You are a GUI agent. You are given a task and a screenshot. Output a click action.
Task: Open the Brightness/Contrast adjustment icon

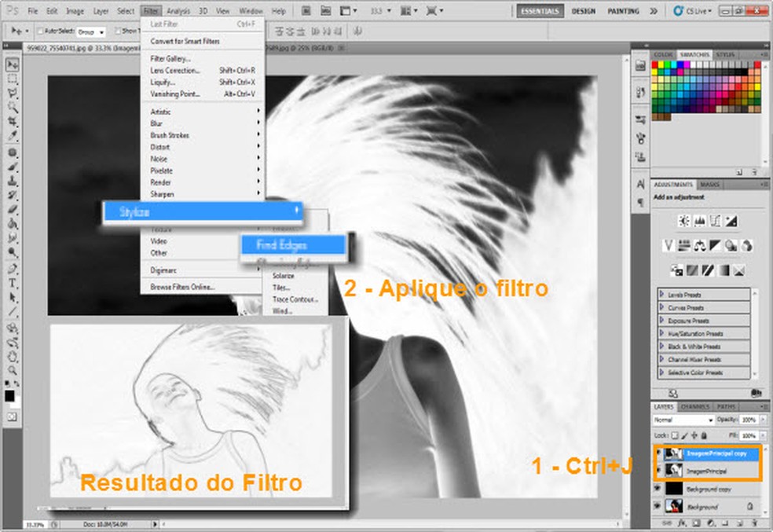pos(684,220)
